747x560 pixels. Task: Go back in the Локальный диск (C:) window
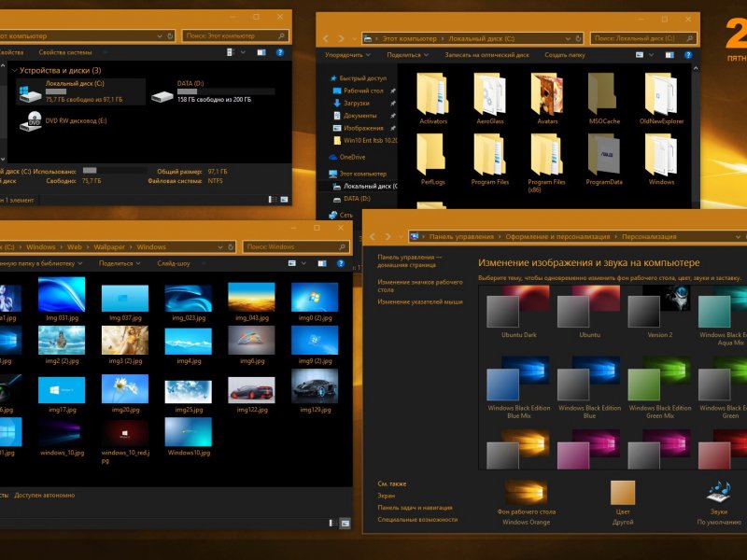click(326, 38)
